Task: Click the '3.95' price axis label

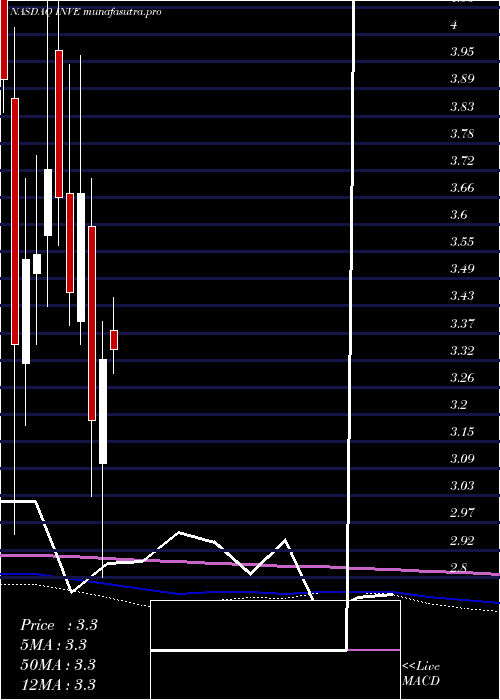Action: pyautogui.click(x=462, y=52)
